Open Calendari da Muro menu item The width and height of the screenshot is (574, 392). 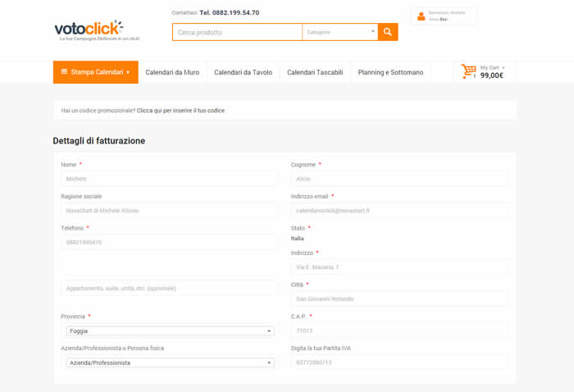click(x=172, y=72)
